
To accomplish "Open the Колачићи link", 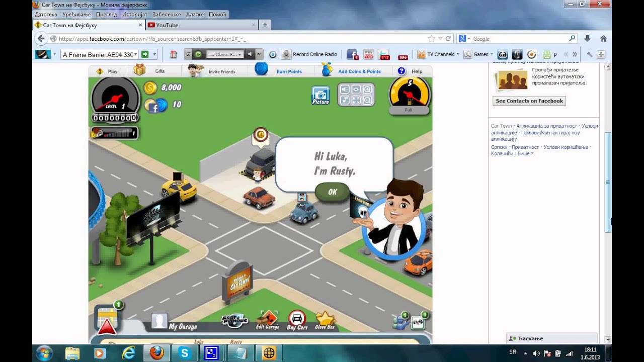I will tap(502, 153).
